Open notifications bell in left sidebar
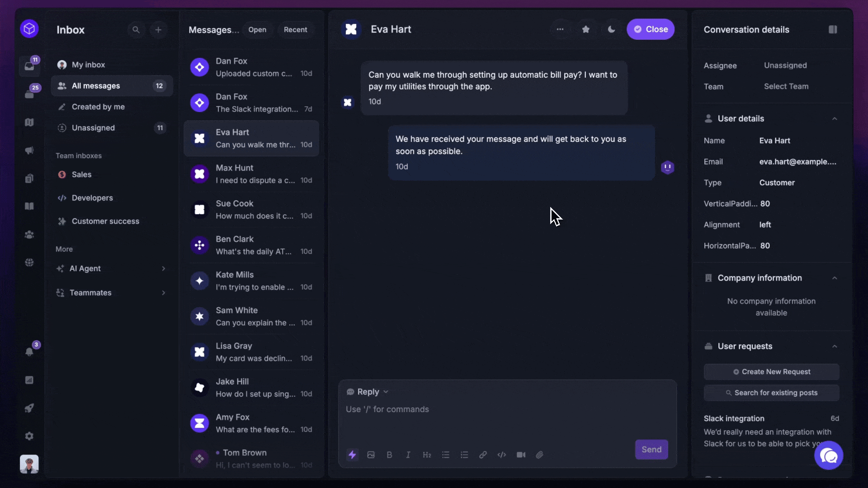This screenshot has height=488, width=868. point(29,352)
